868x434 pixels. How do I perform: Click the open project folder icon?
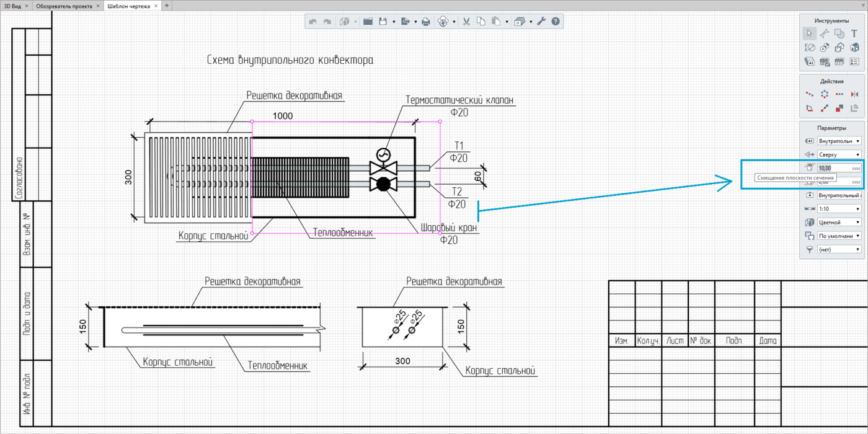click(x=368, y=22)
